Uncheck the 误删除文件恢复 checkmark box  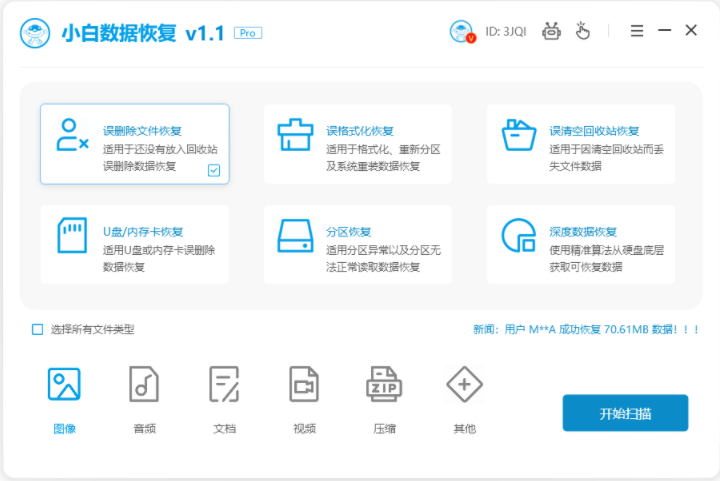214,170
